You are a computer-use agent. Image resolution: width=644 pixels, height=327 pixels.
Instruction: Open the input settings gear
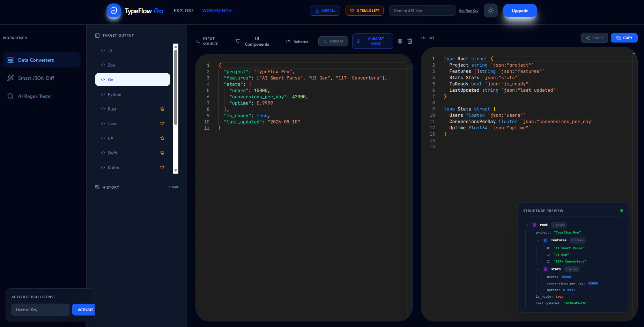(400, 41)
